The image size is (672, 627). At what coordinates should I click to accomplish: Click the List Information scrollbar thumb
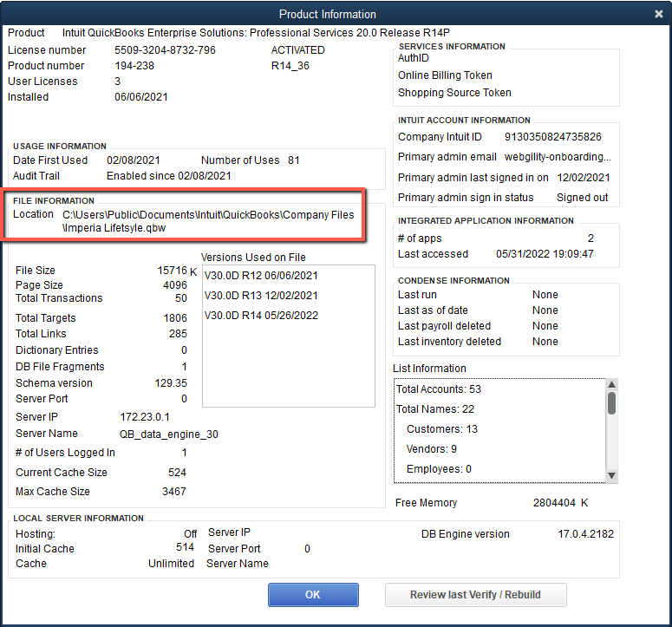(611, 403)
